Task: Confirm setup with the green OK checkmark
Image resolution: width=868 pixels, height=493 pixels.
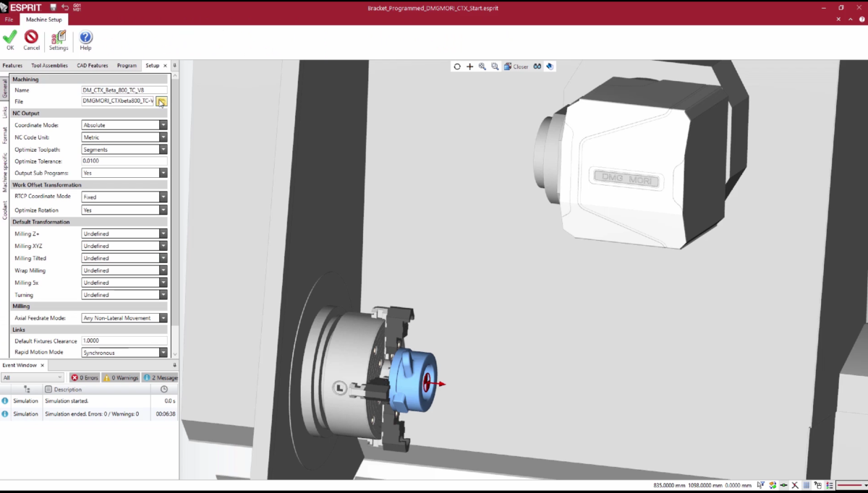Action: click(x=10, y=40)
